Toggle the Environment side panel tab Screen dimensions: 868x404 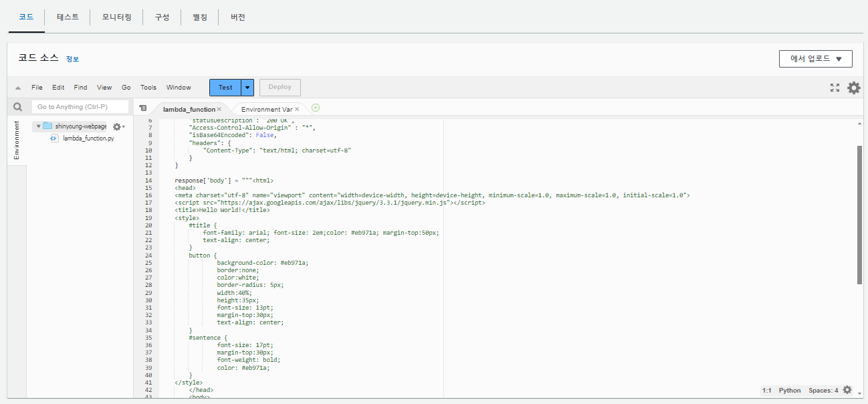(x=17, y=141)
